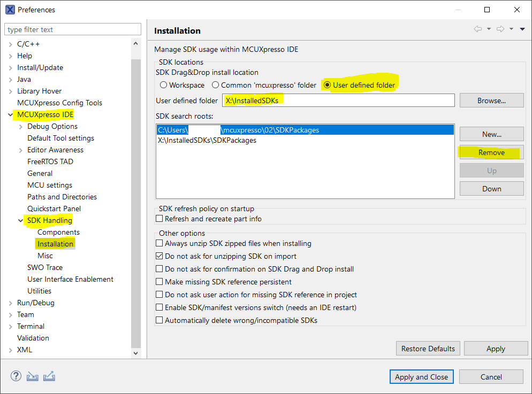Select the Workspace radio button
The image size is (532, 394).
pos(164,85)
